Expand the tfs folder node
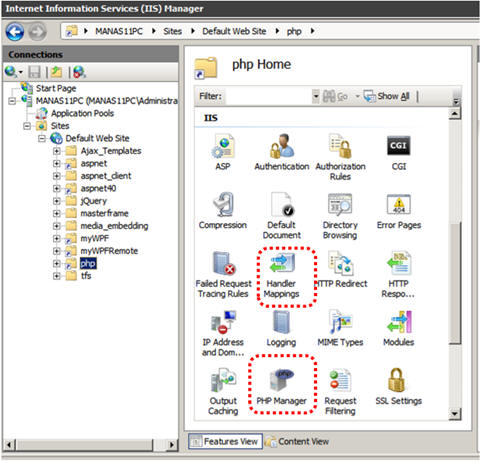Image resolution: width=480 pixels, height=462 pixels. 57,276
